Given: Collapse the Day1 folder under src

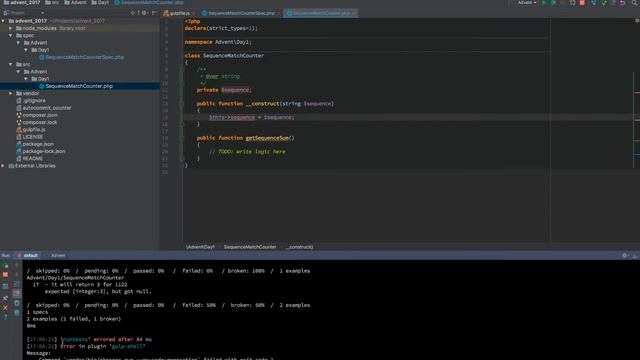Looking at the screenshot, I should (26, 79).
